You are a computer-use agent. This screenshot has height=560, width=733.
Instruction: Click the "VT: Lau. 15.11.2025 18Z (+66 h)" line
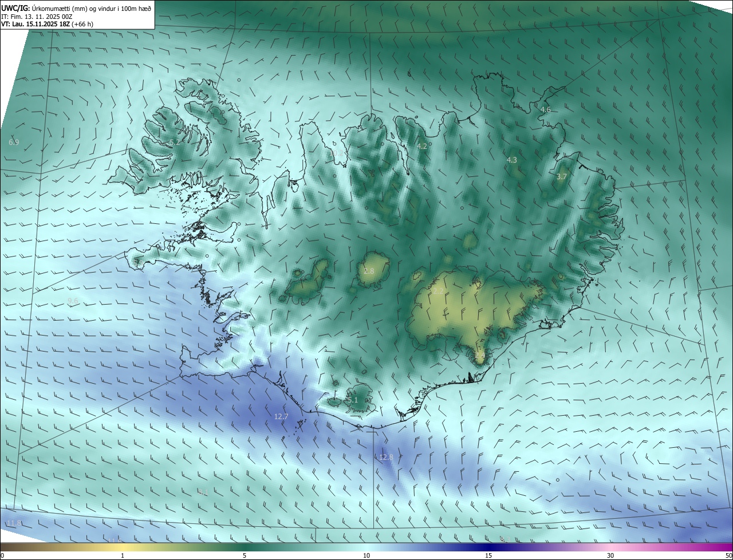(48, 24)
